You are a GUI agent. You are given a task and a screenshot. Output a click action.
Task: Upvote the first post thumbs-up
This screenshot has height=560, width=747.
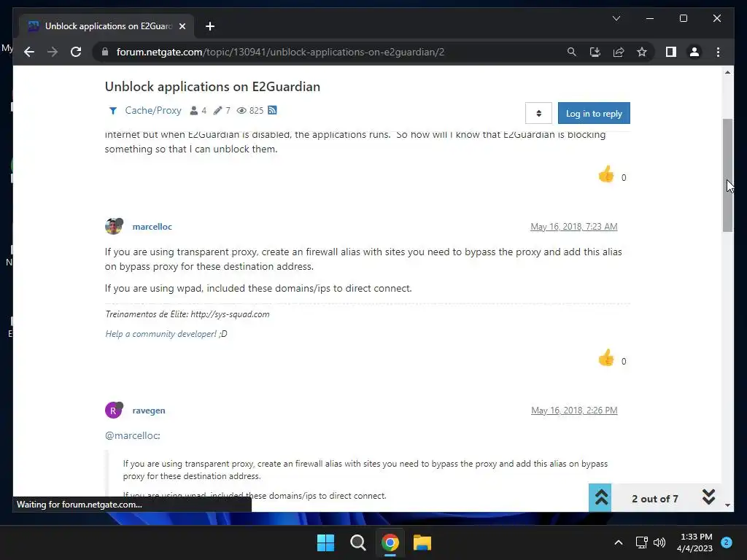(x=606, y=175)
